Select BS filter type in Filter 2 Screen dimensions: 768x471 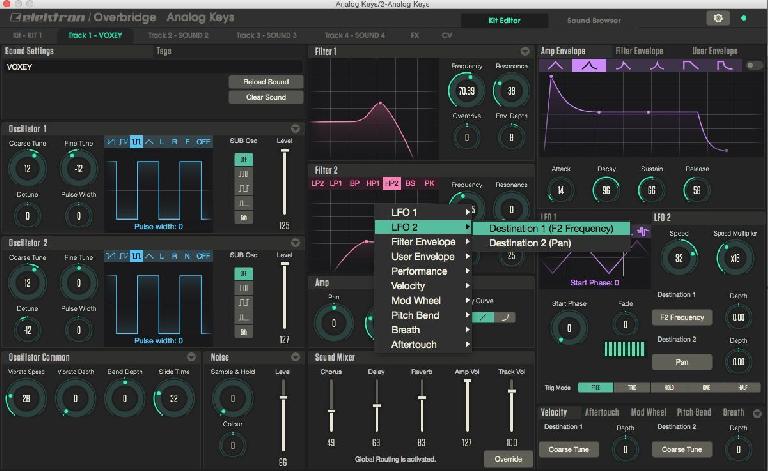point(410,183)
